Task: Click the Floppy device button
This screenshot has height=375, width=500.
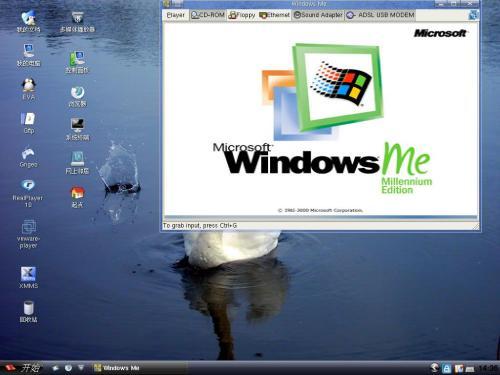Action: pos(242,15)
